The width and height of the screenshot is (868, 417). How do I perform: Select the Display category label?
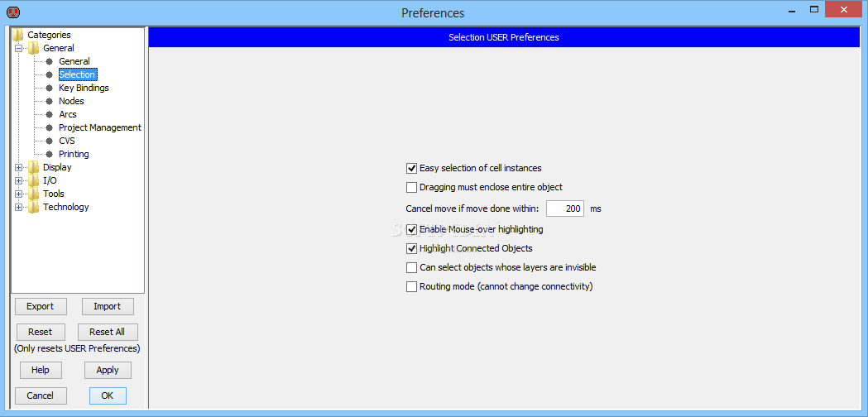click(x=57, y=167)
